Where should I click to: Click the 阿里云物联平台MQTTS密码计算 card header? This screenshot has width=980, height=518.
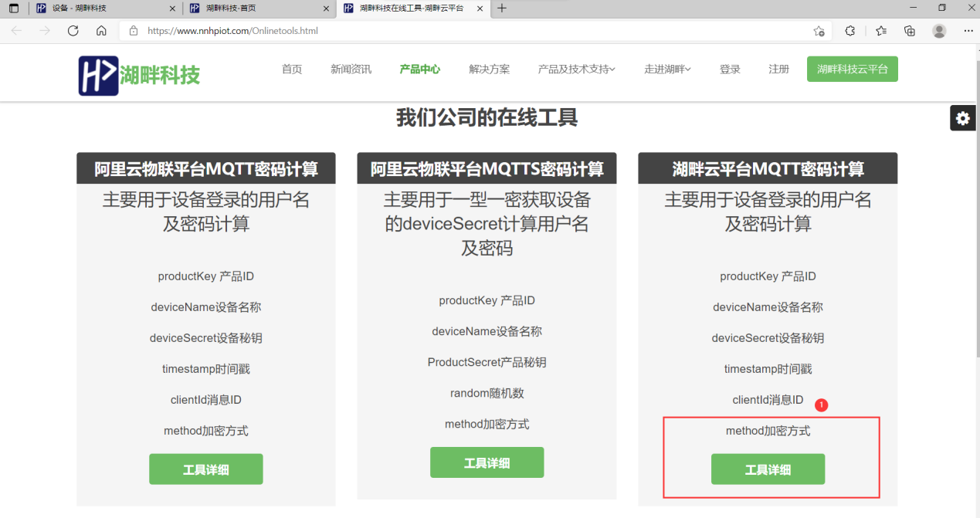click(x=487, y=168)
